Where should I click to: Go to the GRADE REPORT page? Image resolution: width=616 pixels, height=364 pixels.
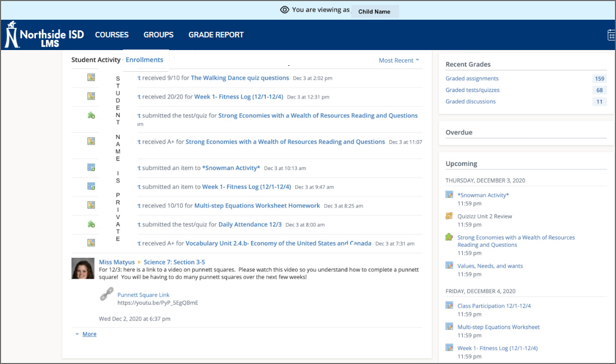216,35
